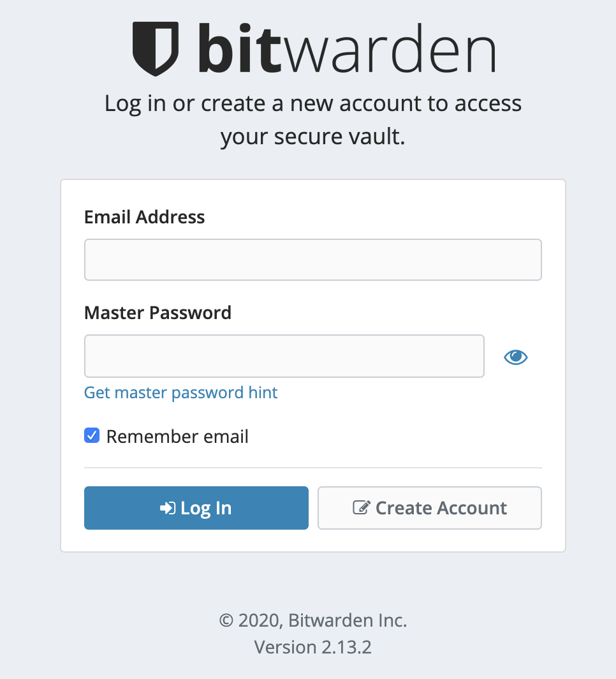Screen dimensions: 616x679
Task: Click the Remember email label text
Action: click(x=177, y=436)
